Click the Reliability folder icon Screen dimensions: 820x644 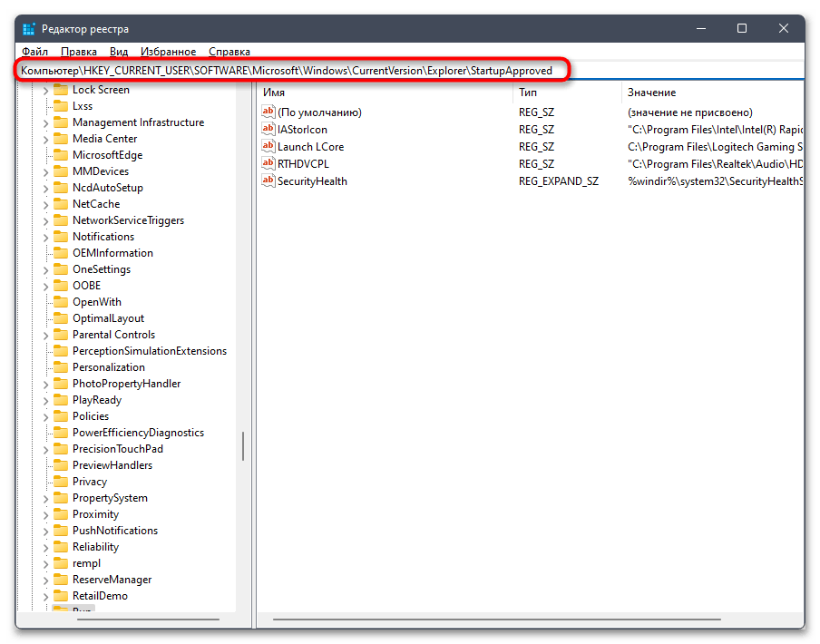[x=61, y=547]
